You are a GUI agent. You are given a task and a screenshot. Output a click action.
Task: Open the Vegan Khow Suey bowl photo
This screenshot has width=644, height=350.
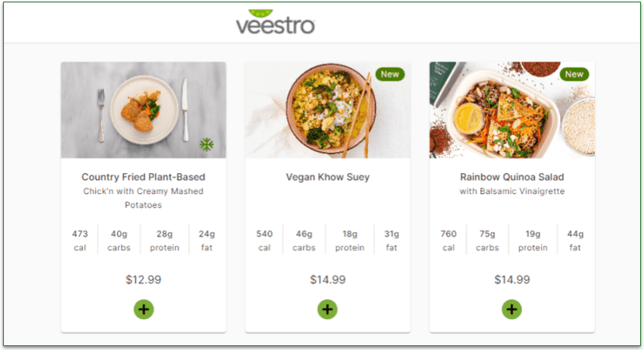[328, 110]
